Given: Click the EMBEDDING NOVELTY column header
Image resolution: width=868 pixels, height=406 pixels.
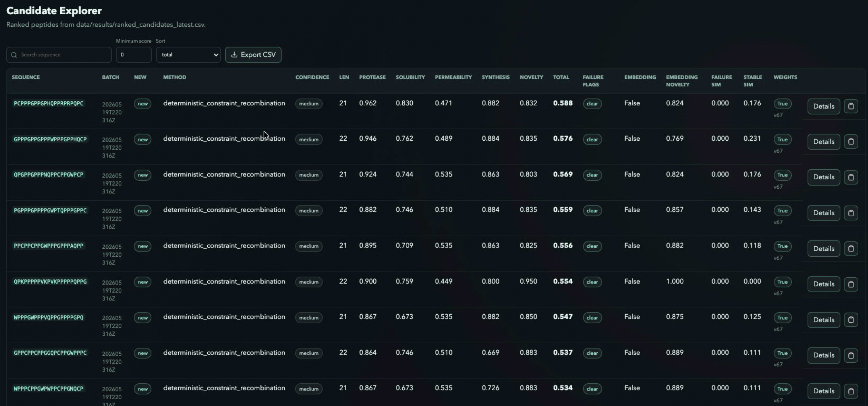Looking at the screenshot, I should (x=682, y=81).
